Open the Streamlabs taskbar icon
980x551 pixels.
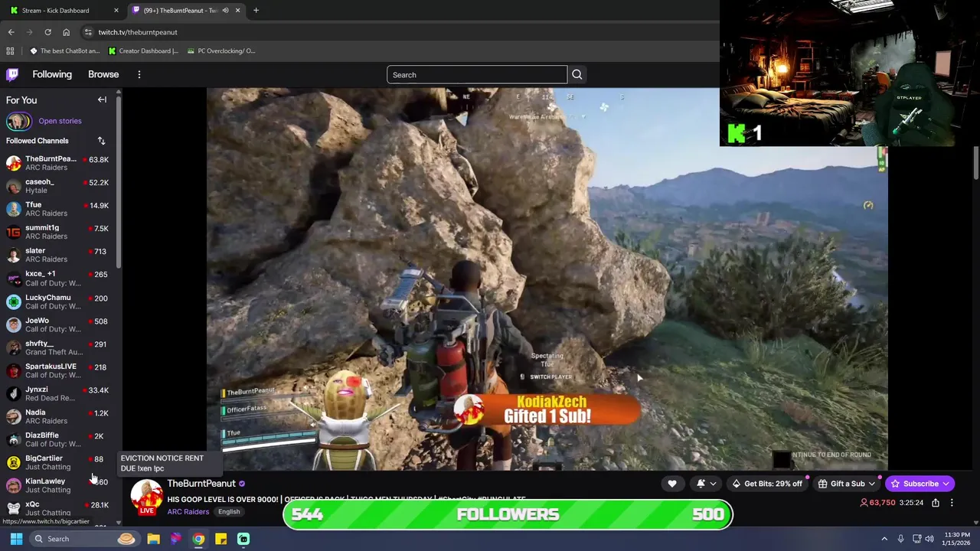pyautogui.click(x=243, y=539)
